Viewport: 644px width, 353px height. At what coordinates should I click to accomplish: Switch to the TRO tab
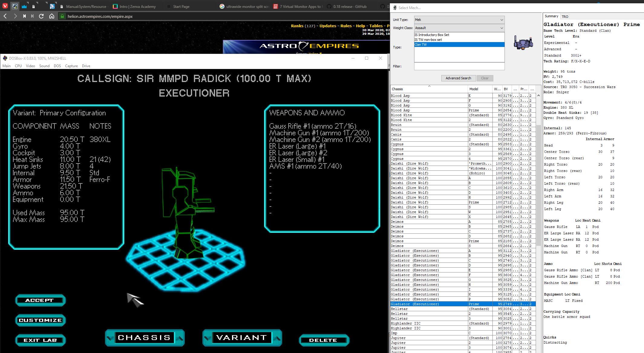click(565, 16)
